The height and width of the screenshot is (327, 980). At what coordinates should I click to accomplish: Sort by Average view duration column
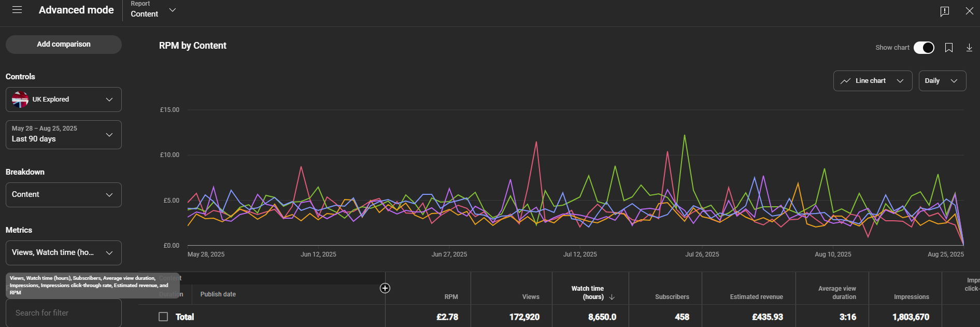point(837,293)
